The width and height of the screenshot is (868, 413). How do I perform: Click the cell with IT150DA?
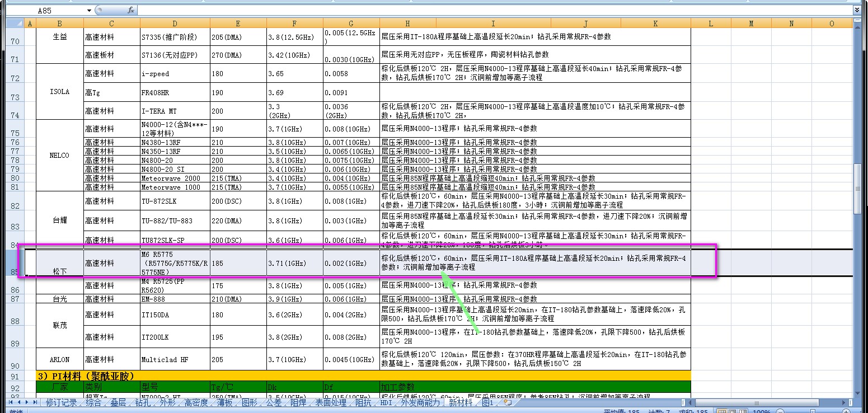(175, 315)
